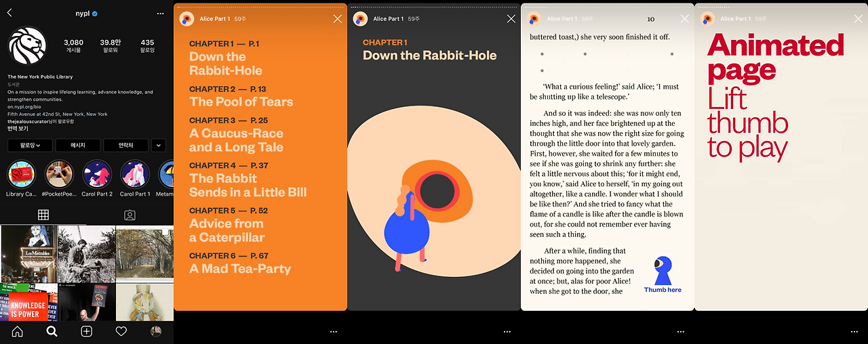Switch to the grid posts tab
Image resolution: width=868 pixels, height=344 pixels.
point(43,215)
